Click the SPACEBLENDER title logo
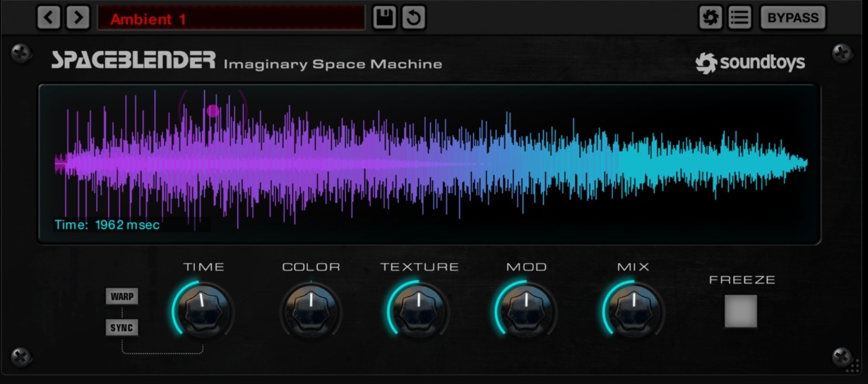Viewport: 868px width, 384px height. pos(133,60)
